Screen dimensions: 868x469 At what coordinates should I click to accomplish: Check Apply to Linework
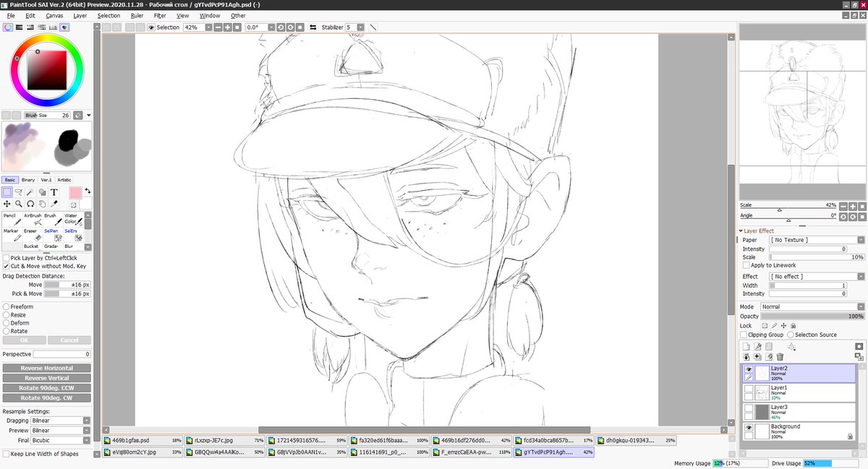(746, 265)
